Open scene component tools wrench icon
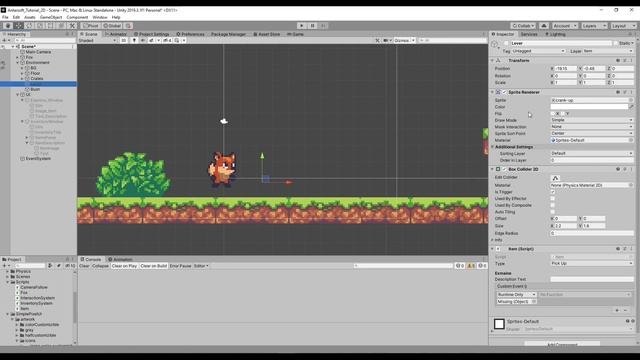The height and width of the screenshot is (360, 640). pyautogui.click(x=377, y=40)
